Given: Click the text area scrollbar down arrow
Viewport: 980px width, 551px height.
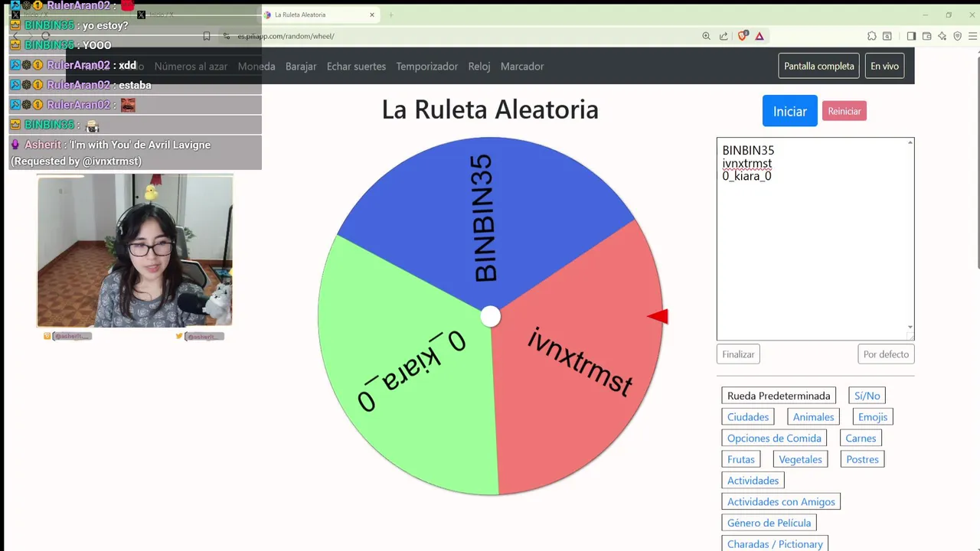Looking at the screenshot, I should [x=910, y=327].
